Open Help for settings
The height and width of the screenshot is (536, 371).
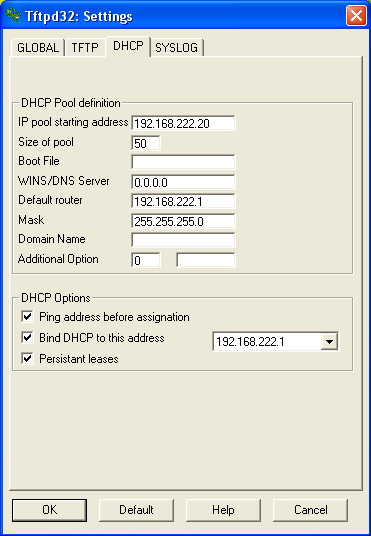click(x=223, y=510)
